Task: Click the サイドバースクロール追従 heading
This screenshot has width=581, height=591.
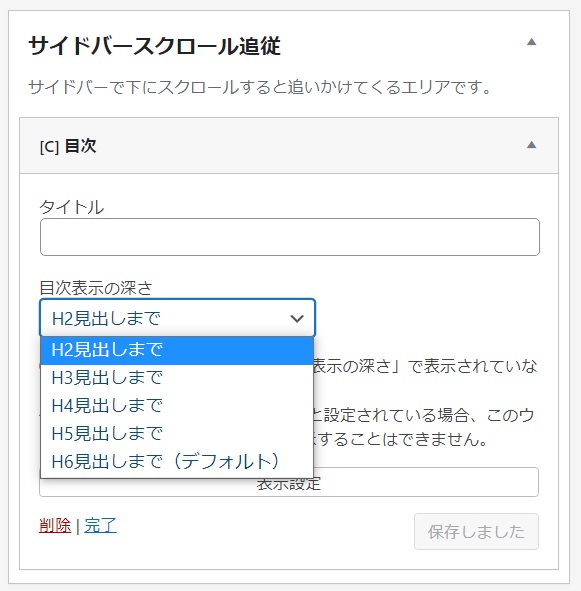Action: tap(155, 46)
